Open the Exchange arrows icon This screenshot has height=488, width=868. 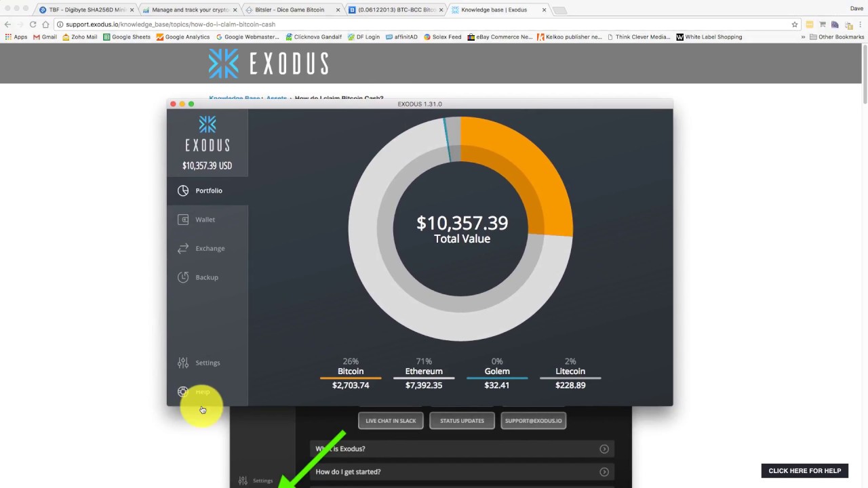[x=183, y=249]
